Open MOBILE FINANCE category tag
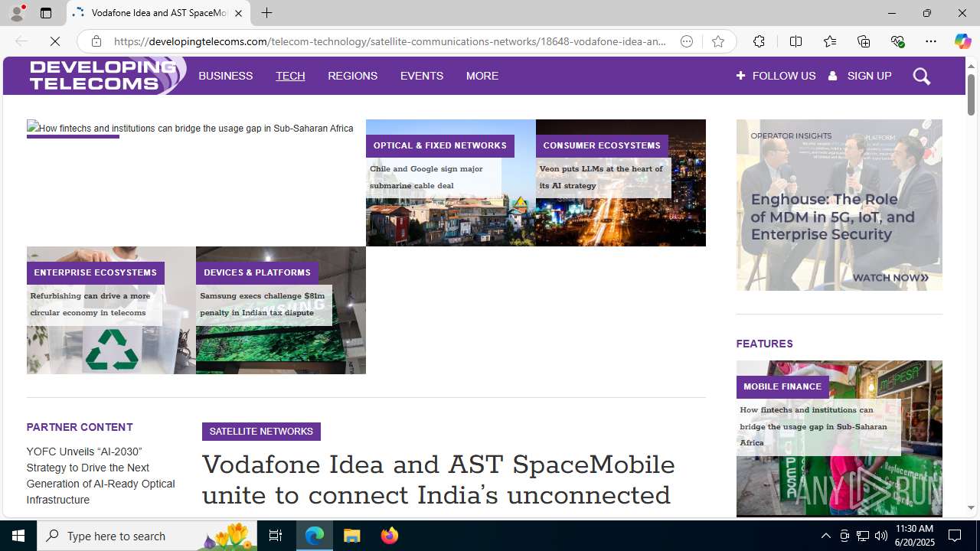This screenshot has height=551, width=980. point(782,386)
